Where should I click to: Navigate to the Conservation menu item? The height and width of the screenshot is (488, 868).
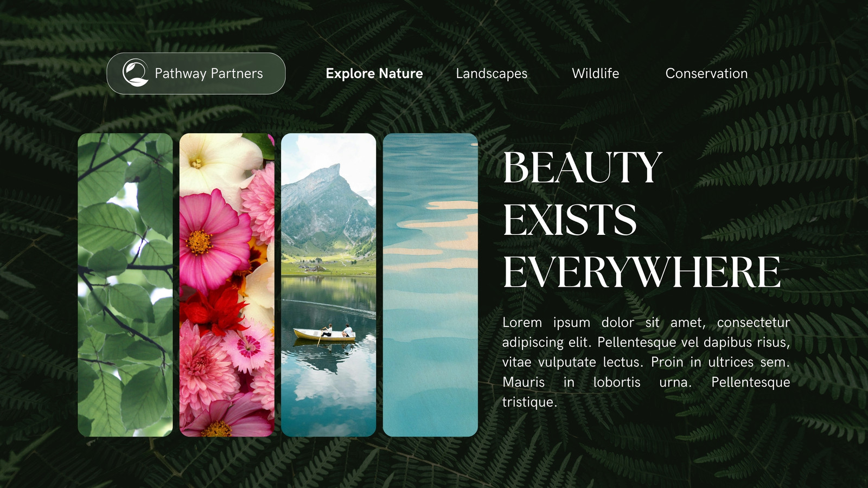706,73
